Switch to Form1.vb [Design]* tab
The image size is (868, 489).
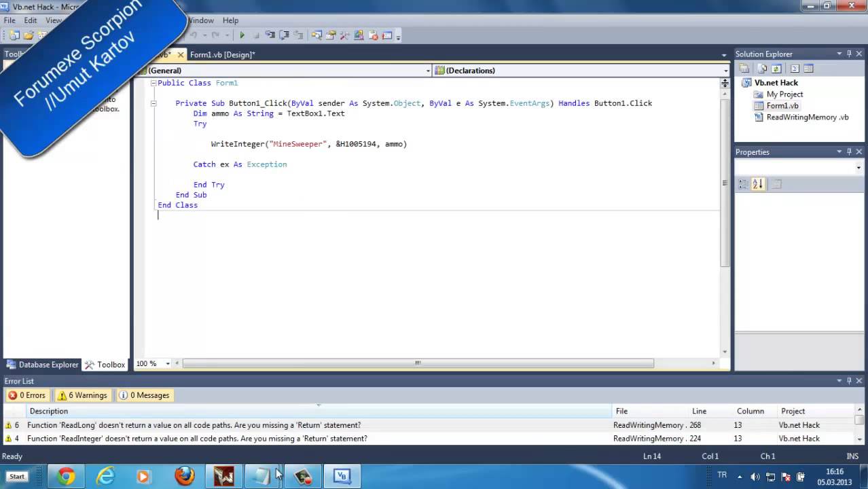(223, 55)
